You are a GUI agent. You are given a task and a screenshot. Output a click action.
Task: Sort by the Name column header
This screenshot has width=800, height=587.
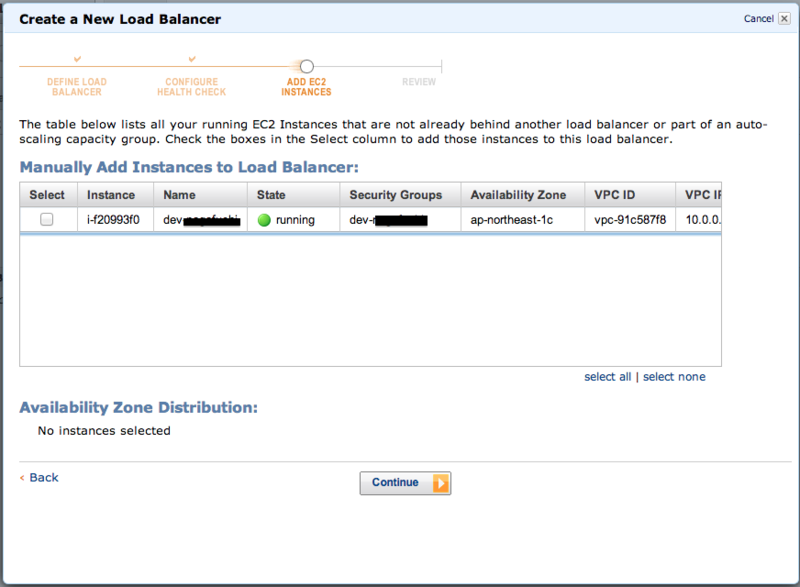click(201, 195)
